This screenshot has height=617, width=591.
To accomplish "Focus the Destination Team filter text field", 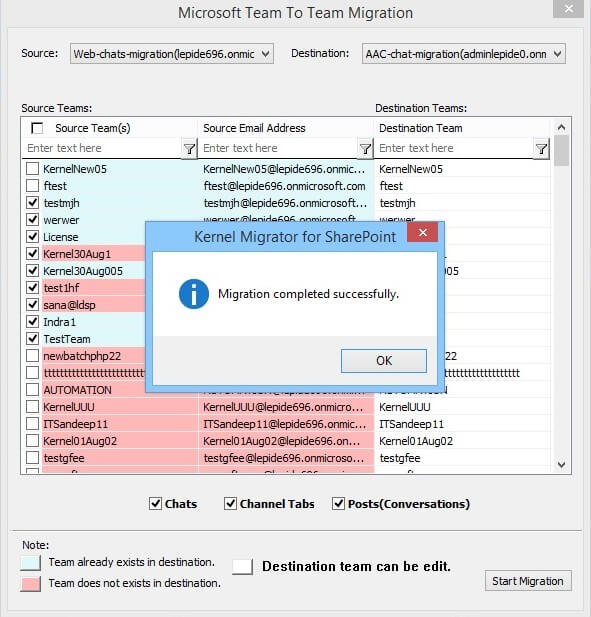I will pyautogui.click(x=454, y=148).
